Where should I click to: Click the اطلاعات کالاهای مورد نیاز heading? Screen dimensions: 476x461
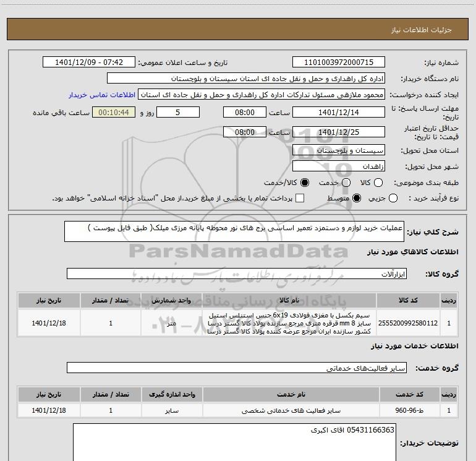click(x=412, y=252)
